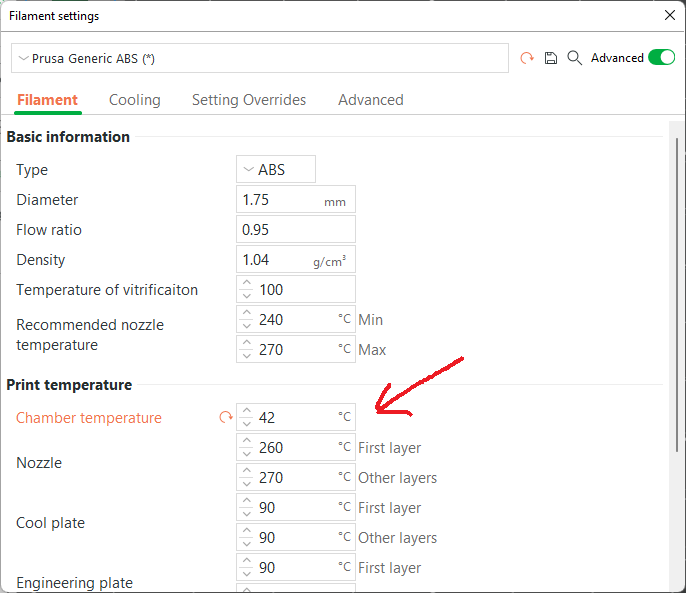Click the Nozzle first layer temperature stepper
The image size is (686, 593).
247,448
